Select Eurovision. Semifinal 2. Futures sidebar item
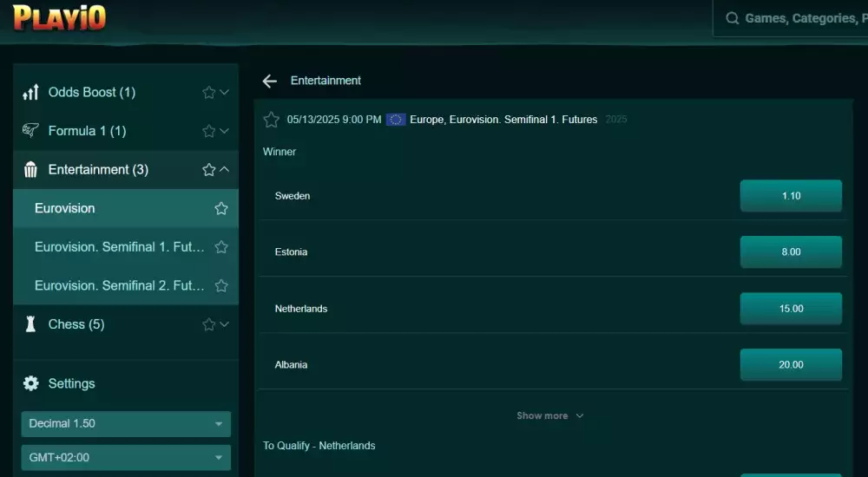 coord(126,285)
